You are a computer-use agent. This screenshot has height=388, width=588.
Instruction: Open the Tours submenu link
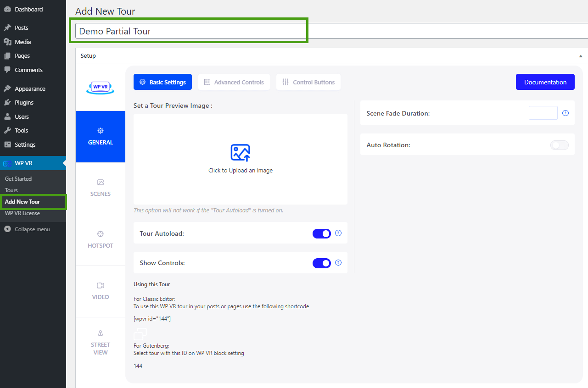point(11,190)
